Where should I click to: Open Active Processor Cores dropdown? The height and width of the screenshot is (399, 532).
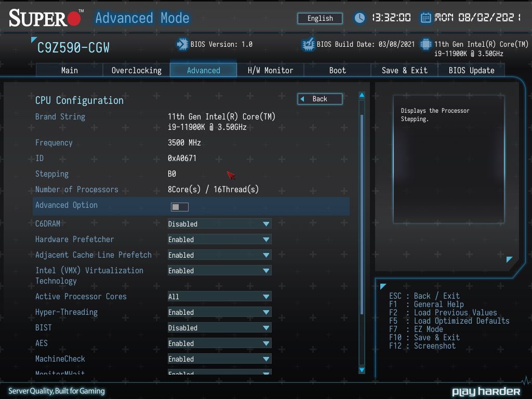pos(220,297)
